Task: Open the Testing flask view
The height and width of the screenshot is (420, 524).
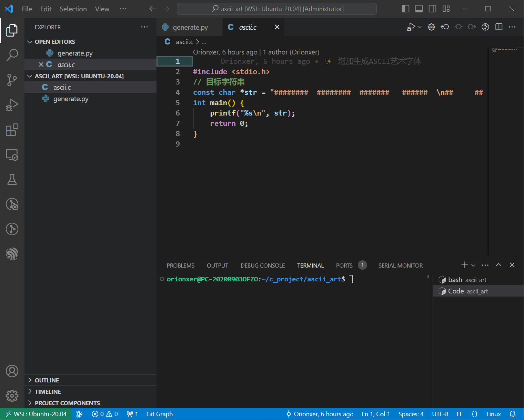Action: click(12, 179)
